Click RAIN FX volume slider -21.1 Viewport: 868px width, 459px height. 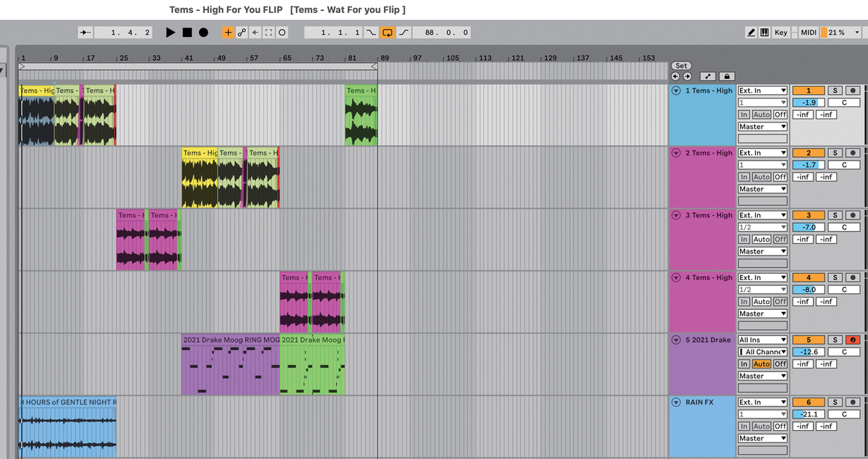(809, 414)
